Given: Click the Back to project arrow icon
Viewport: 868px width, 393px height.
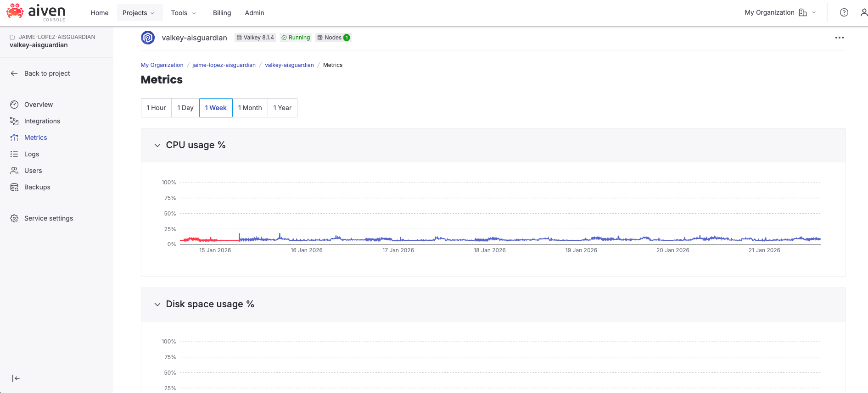Looking at the screenshot, I should click(14, 73).
